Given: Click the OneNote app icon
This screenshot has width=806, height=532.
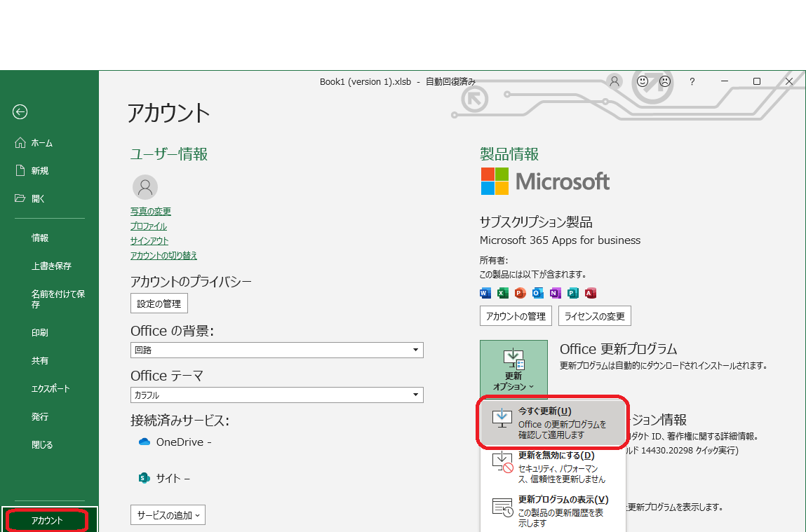Looking at the screenshot, I should pyautogui.click(x=555, y=293).
